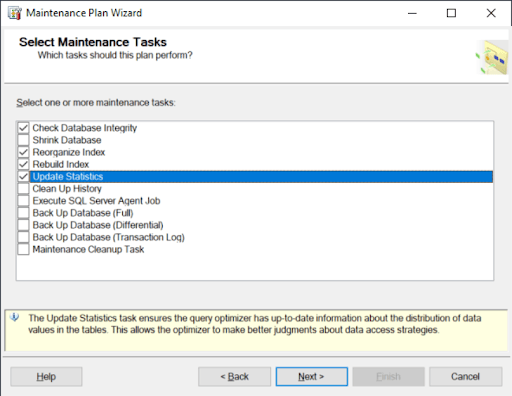Close the wizard window
This screenshot has width=512, height=396.
click(x=491, y=13)
